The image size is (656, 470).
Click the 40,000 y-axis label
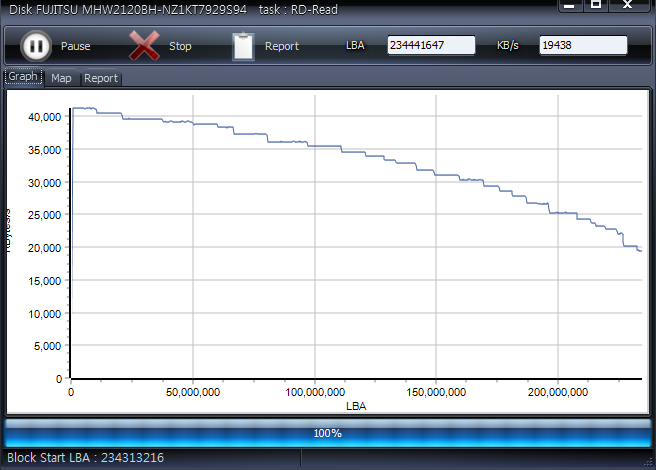coord(44,117)
